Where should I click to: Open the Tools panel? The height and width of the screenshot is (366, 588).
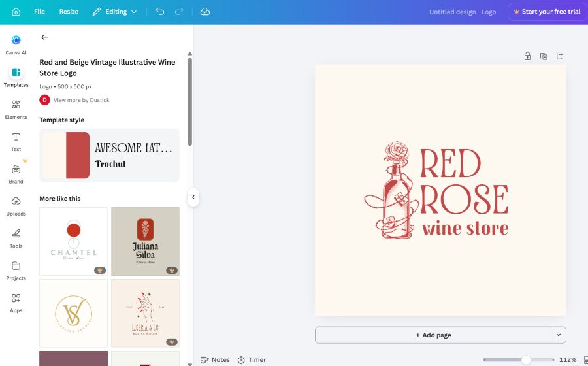coord(16,238)
